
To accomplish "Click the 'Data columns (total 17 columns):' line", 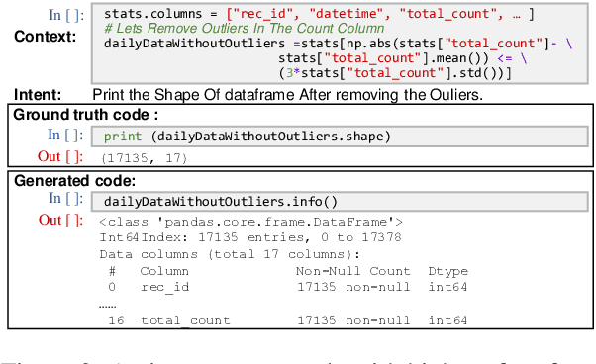I will click(230, 254).
